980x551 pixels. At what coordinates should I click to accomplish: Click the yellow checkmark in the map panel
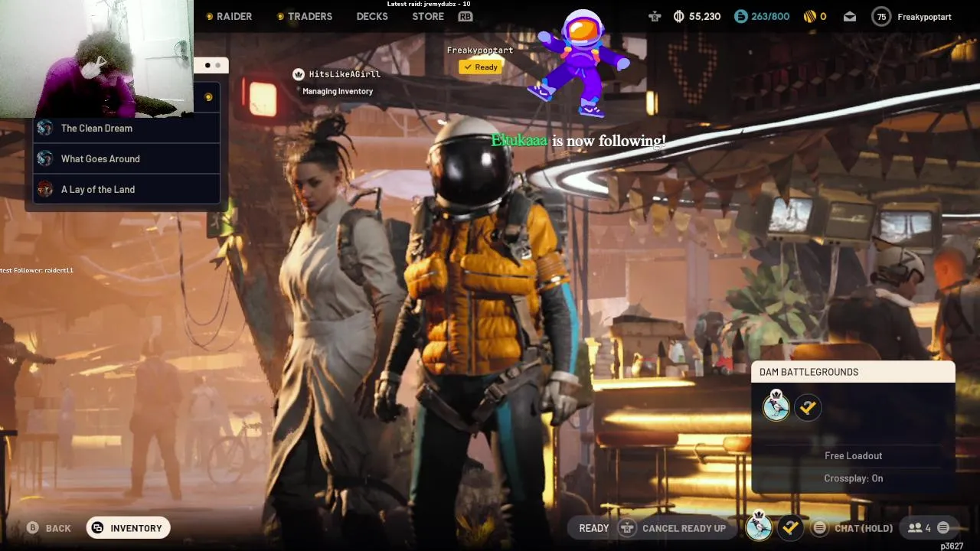pyautogui.click(x=808, y=408)
